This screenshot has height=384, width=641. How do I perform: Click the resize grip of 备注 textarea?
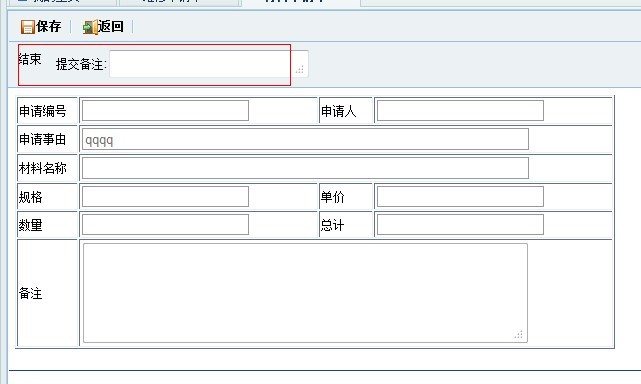pos(519,335)
